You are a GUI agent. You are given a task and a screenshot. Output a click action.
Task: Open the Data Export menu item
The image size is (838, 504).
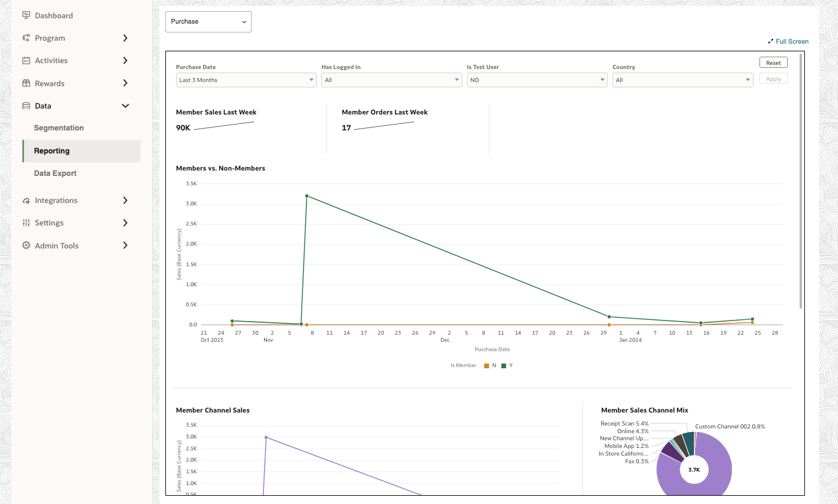click(56, 174)
